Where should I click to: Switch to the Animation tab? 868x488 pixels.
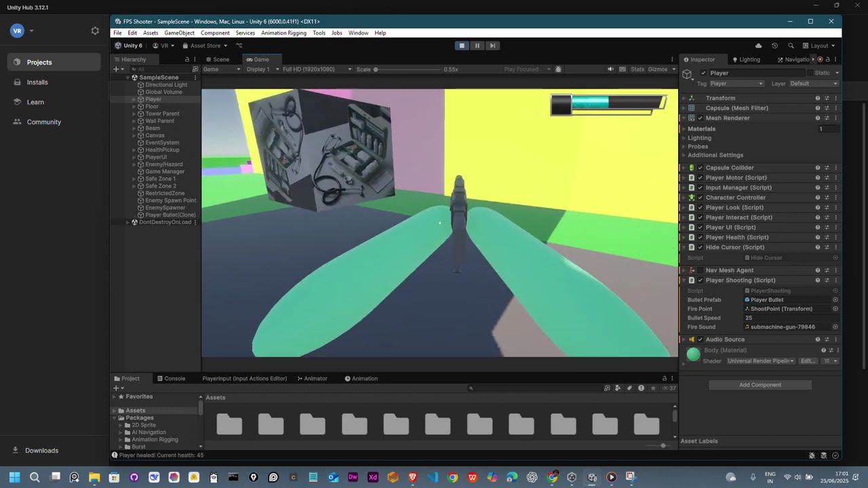[x=361, y=378]
